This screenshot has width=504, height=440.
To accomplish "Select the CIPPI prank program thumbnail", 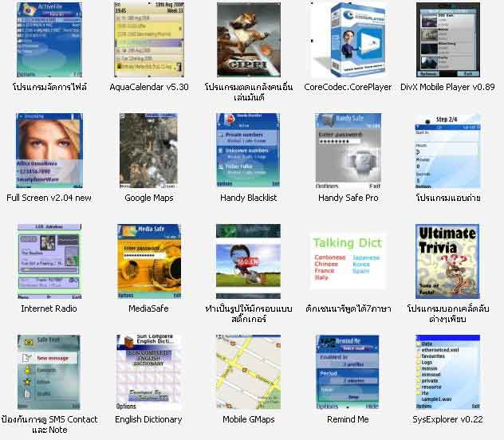I will tap(249, 40).
